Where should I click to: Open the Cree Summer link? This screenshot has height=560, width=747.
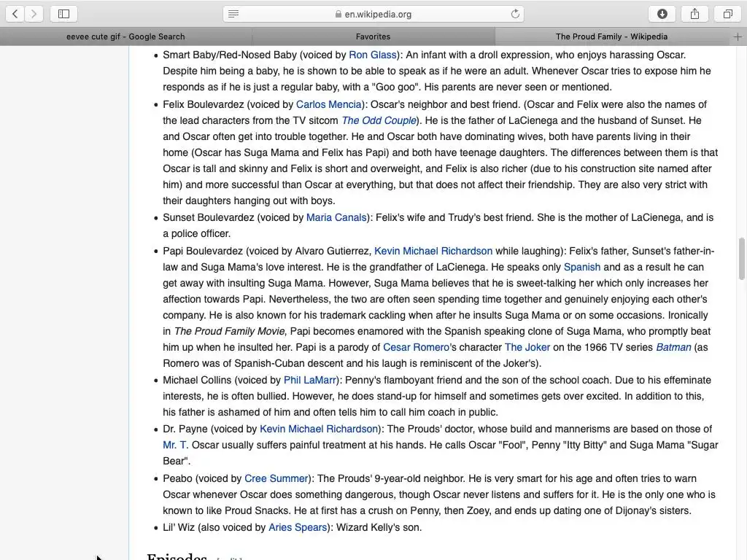pyautogui.click(x=276, y=478)
